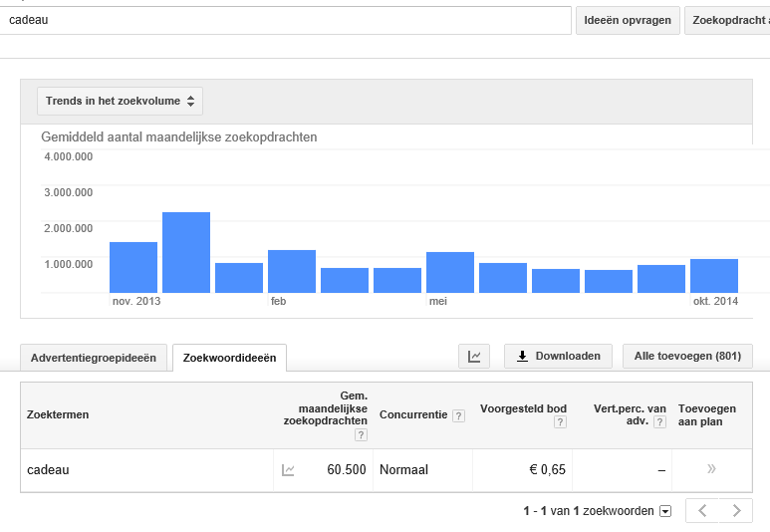The height and width of the screenshot is (532, 770).
Task: Go to next page of keywords
Action: pyautogui.click(x=736, y=511)
